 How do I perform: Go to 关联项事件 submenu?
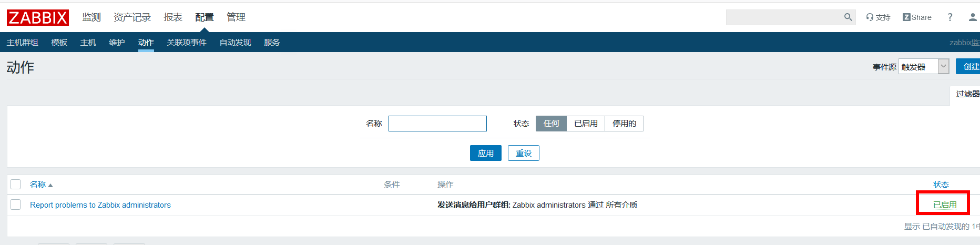(187, 42)
